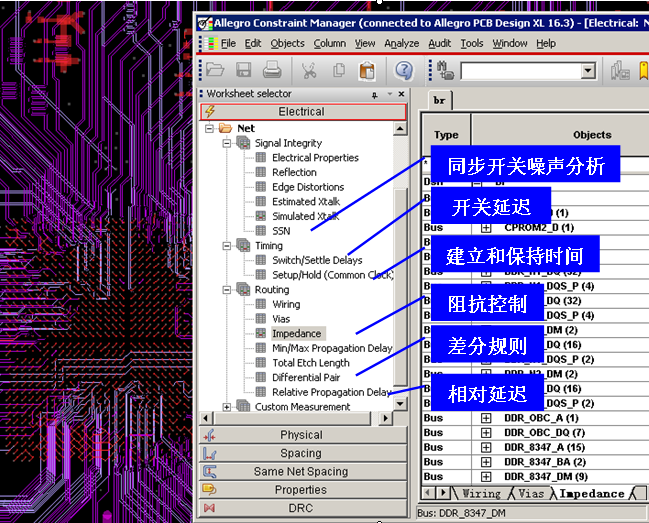Select the Electrical worksheet section button
The width and height of the screenshot is (649, 523).
(303, 112)
